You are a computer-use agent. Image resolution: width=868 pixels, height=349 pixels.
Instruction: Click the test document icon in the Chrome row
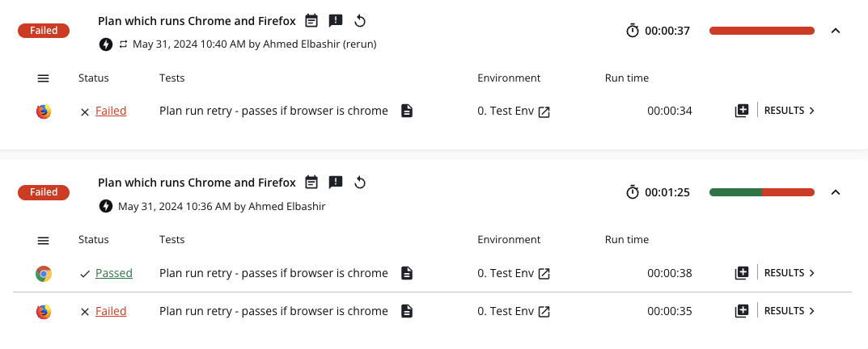[407, 273]
